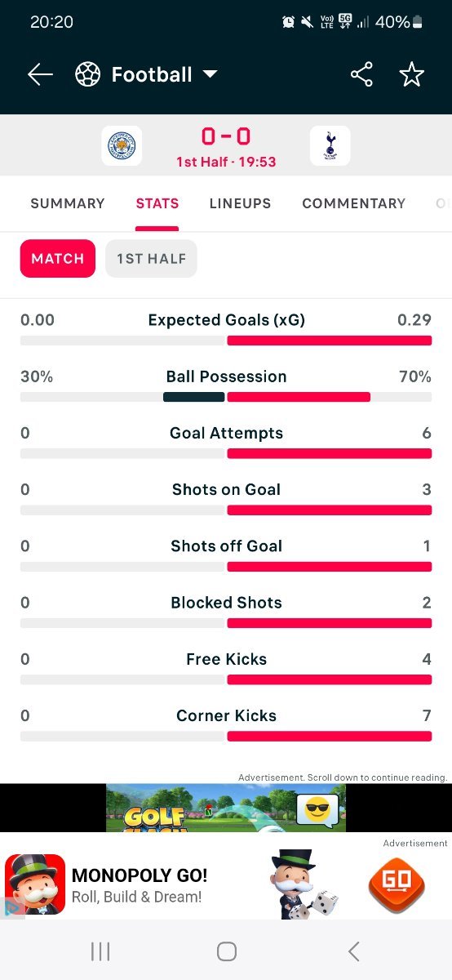This screenshot has height=980, width=452.
Task: Expand the Football sport dropdown arrow
Action: pos(210,74)
